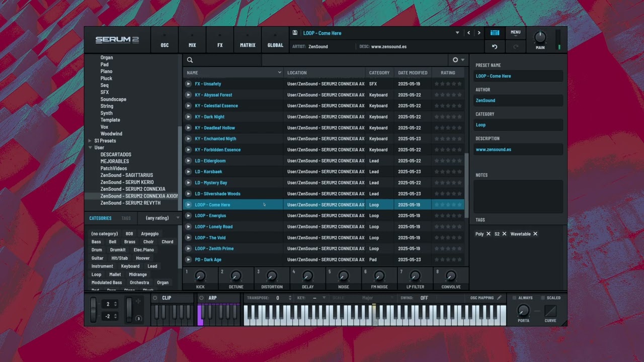Open the preset name dropdown arrow
Image resolution: width=644 pixels, height=362 pixels.
click(457, 33)
